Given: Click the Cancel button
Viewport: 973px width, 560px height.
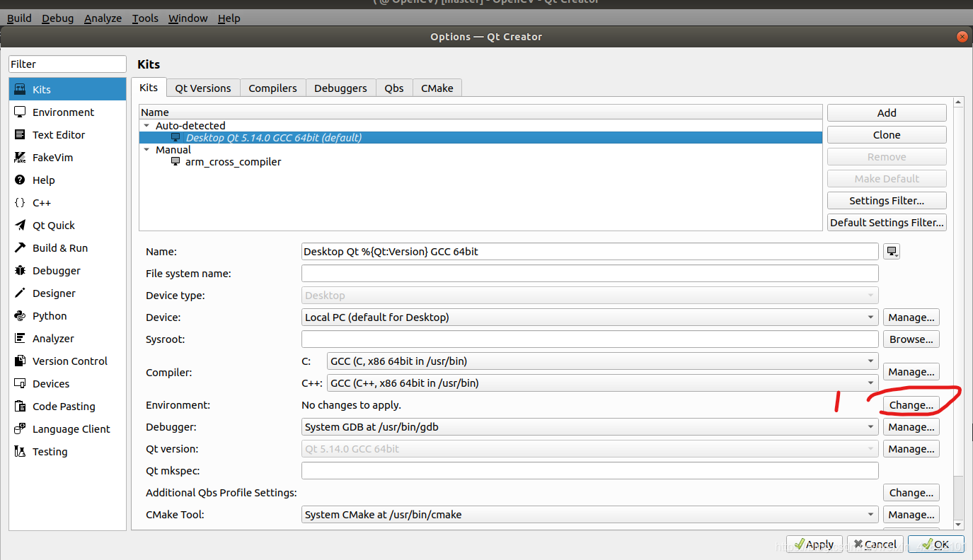Looking at the screenshot, I should [875, 544].
